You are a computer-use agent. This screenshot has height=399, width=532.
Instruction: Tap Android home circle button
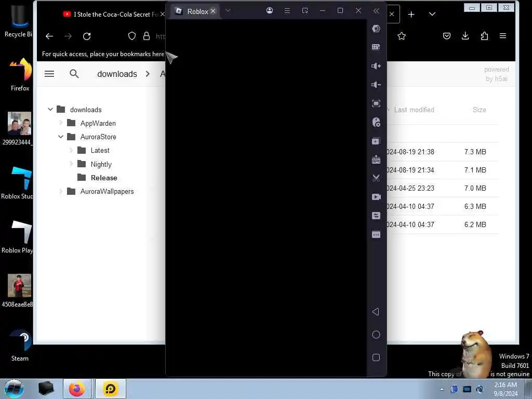pyautogui.click(x=376, y=335)
